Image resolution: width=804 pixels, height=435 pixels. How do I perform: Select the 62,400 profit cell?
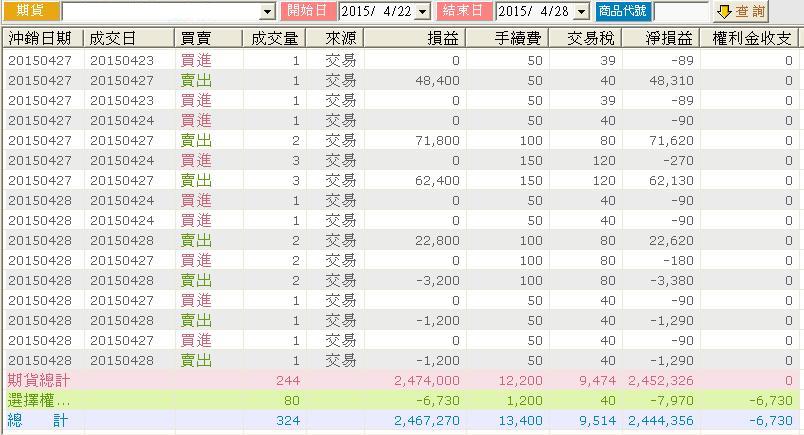[x=437, y=181]
